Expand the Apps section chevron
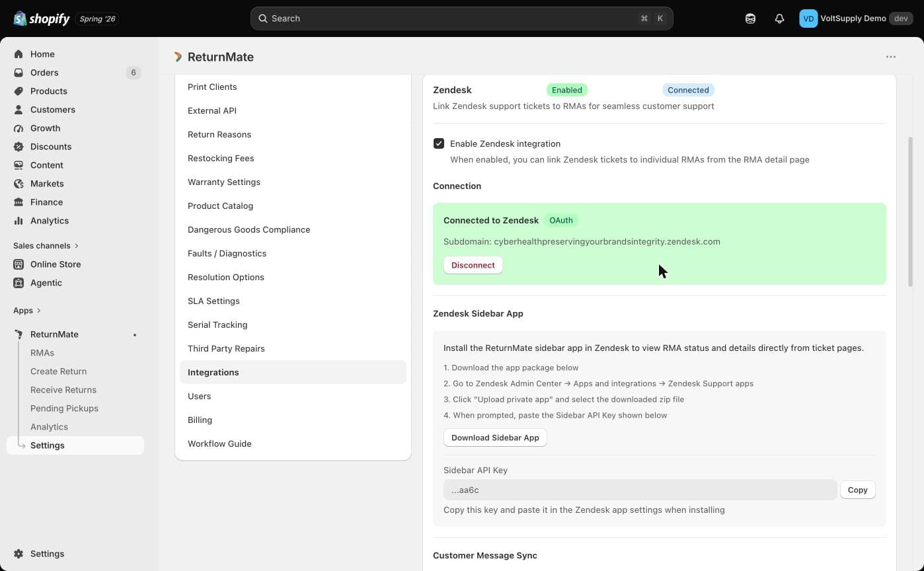The height and width of the screenshot is (571, 924). (x=39, y=311)
